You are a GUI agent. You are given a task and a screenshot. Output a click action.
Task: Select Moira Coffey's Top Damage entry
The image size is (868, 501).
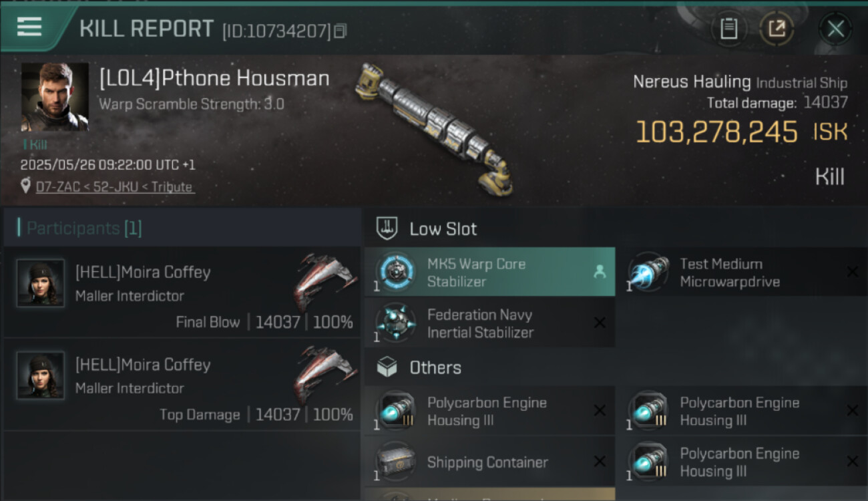182,385
